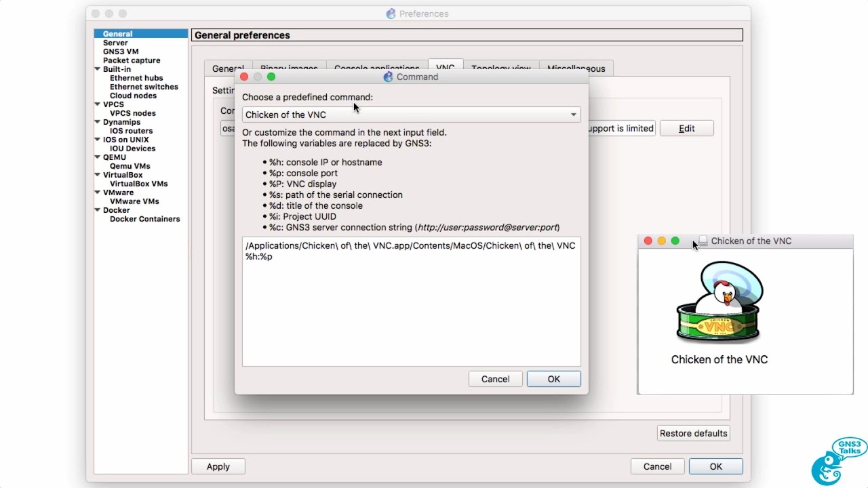
Task: Switch to the Topology view tab
Action: tap(501, 68)
